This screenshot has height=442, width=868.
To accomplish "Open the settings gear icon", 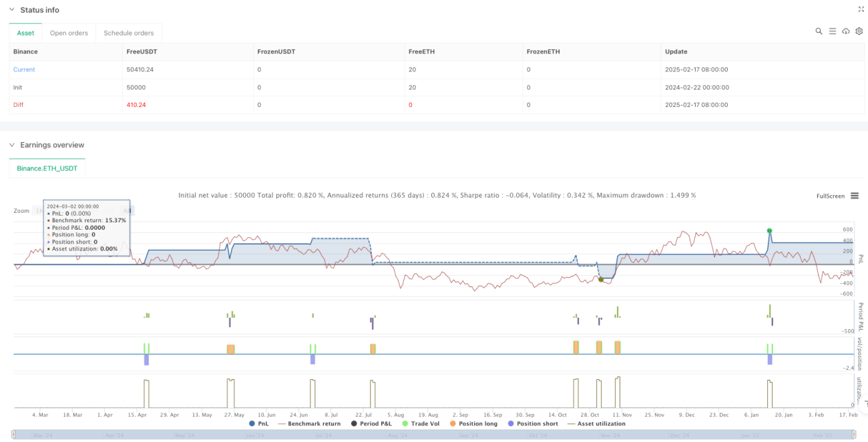I will pyautogui.click(x=859, y=31).
